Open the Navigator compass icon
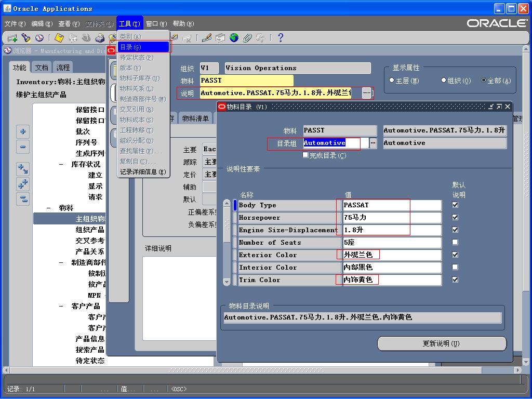Viewport: 532px width, 399px height. point(39,37)
